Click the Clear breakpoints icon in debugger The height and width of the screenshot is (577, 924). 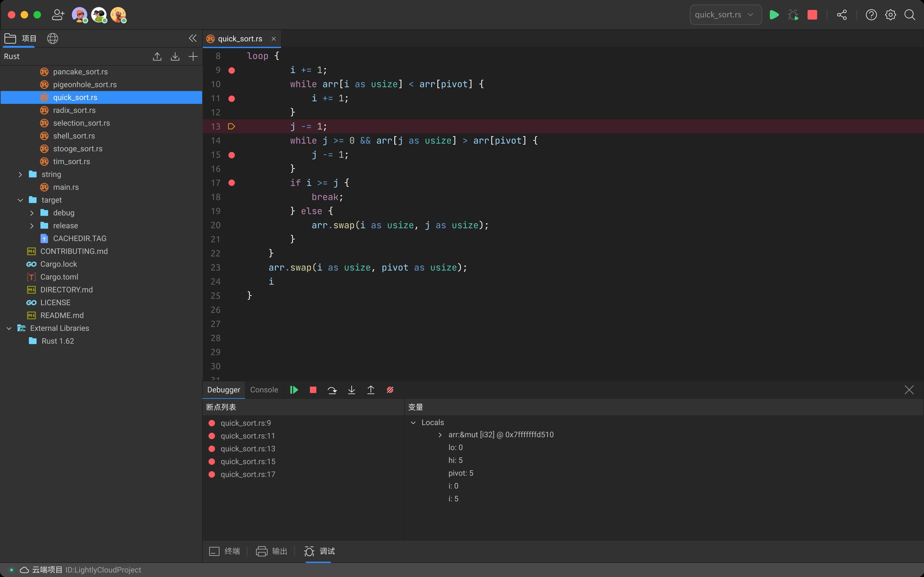(x=390, y=389)
